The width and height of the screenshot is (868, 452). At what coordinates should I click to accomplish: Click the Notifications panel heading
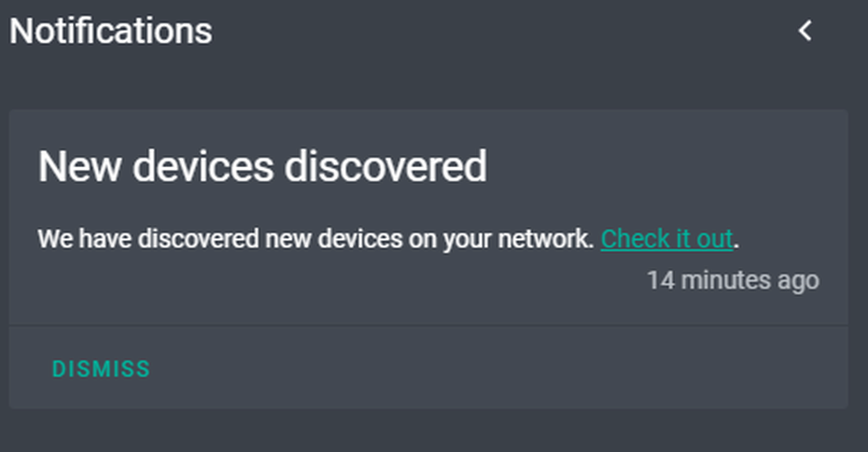(111, 31)
